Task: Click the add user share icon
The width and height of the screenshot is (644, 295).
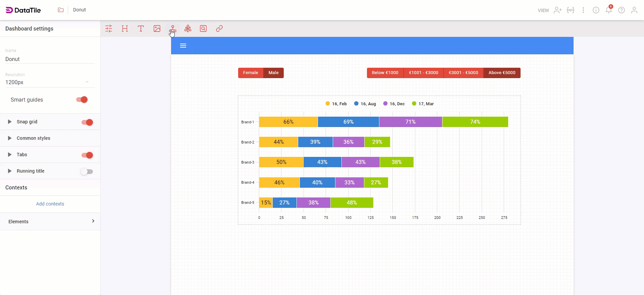Action: point(557,10)
